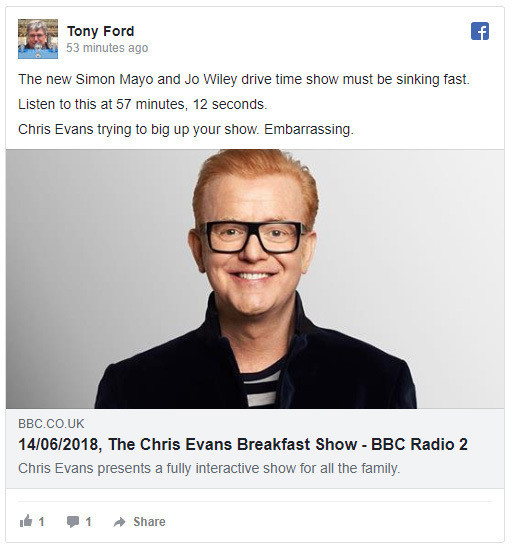Click the striped shirt in the preview photo
Screen dimensions: 512x548
(x=261, y=389)
